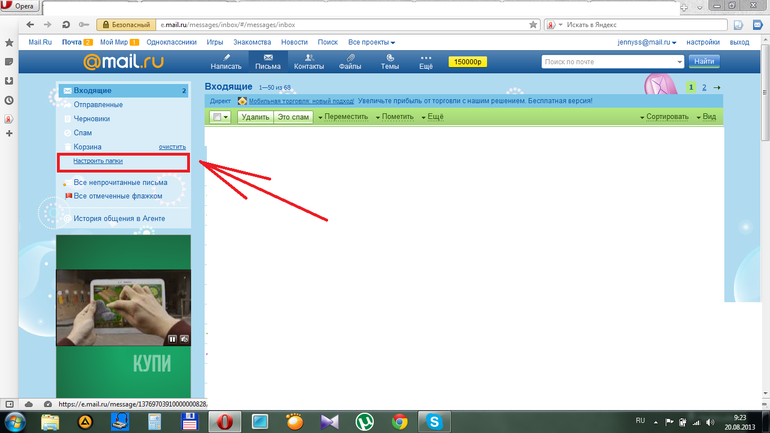Screen dimensions: 770x433
Task: Click the Удалить button
Action: coord(255,117)
